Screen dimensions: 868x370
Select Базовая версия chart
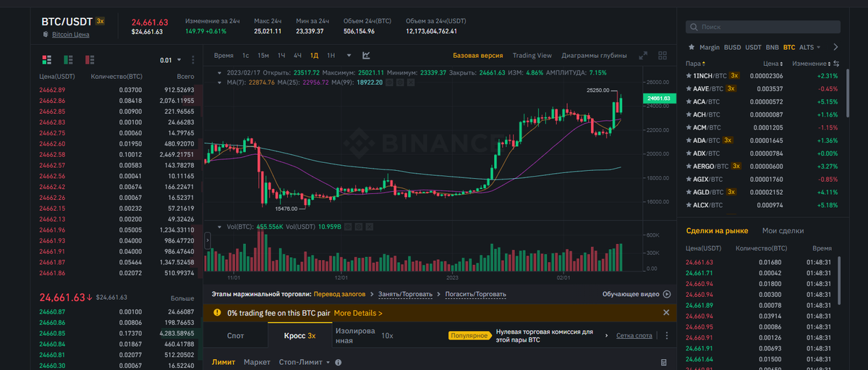click(478, 55)
